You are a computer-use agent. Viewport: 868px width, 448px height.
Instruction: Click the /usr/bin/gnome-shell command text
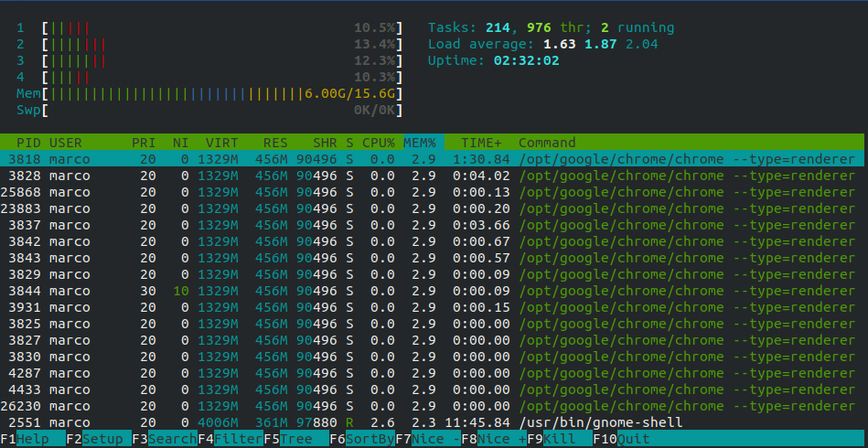coord(601,423)
